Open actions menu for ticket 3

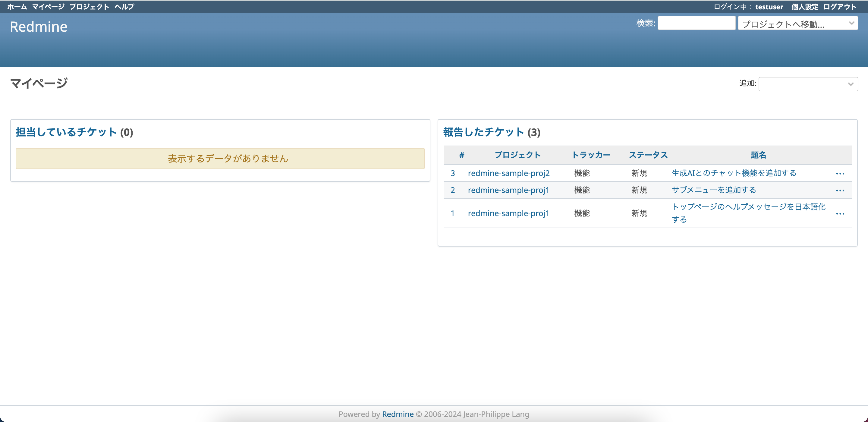coord(840,174)
